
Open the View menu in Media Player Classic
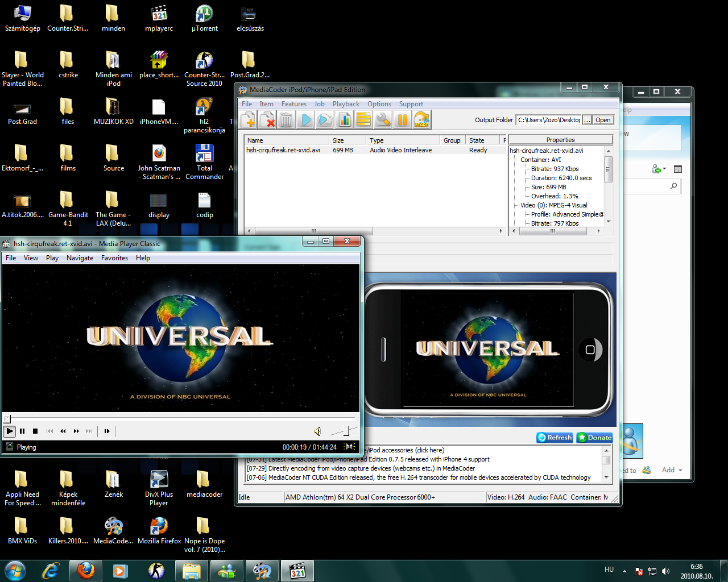pos(31,258)
